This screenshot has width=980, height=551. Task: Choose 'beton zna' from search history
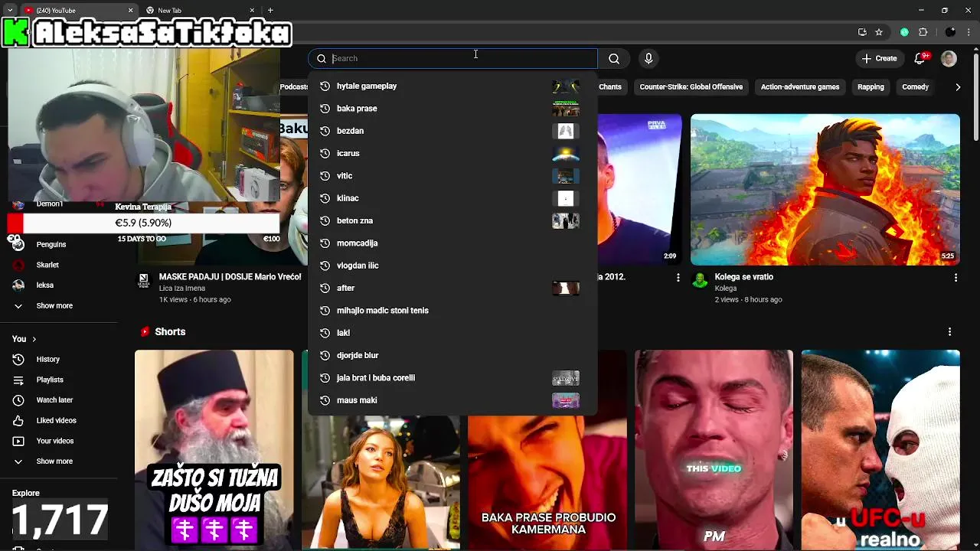click(x=452, y=220)
